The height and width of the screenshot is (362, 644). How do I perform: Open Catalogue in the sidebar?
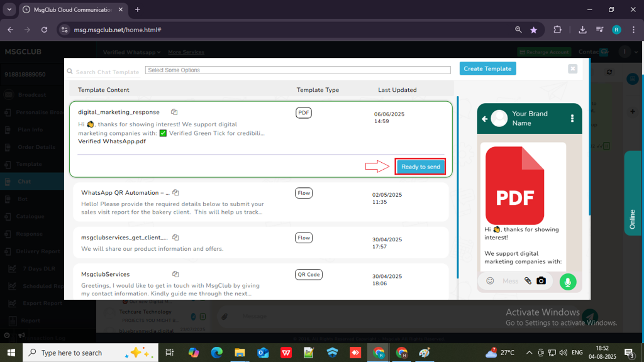pyautogui.click(x=31, y=216)
